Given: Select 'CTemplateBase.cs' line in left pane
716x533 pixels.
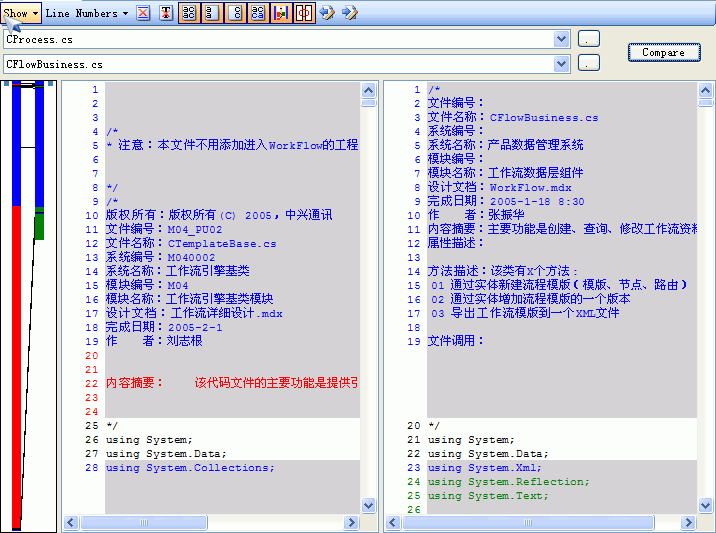Looking at the screenshot, I should point(191,243).
